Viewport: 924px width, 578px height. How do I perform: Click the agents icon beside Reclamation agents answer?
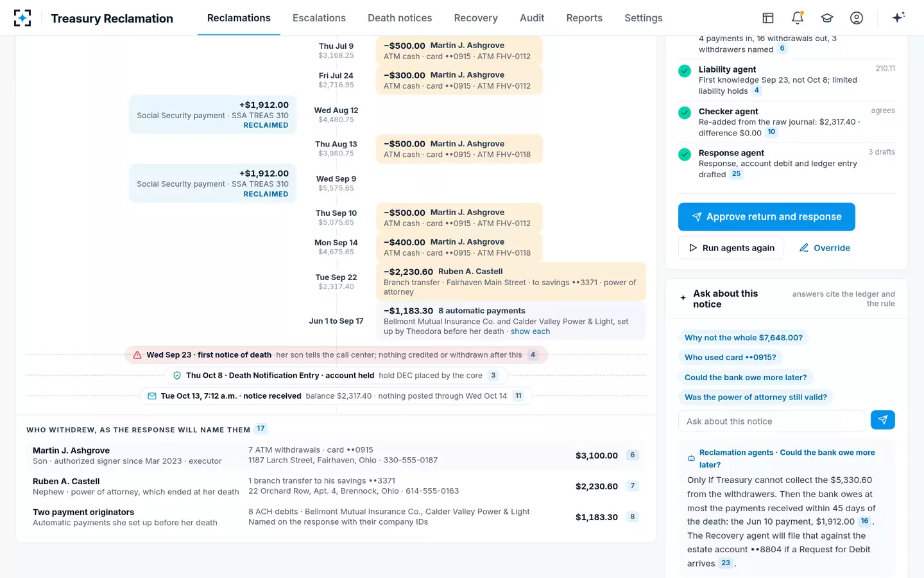pyautogui.click(x=691, y=459)
